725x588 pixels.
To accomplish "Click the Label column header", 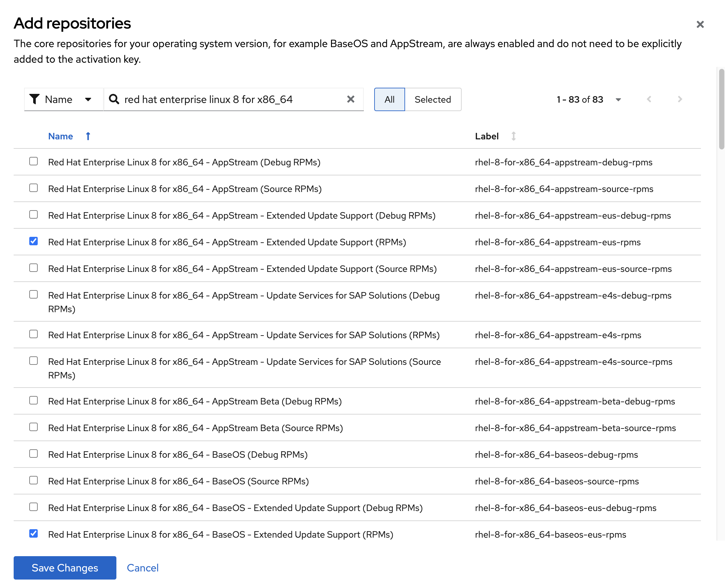I will (487, 136).
